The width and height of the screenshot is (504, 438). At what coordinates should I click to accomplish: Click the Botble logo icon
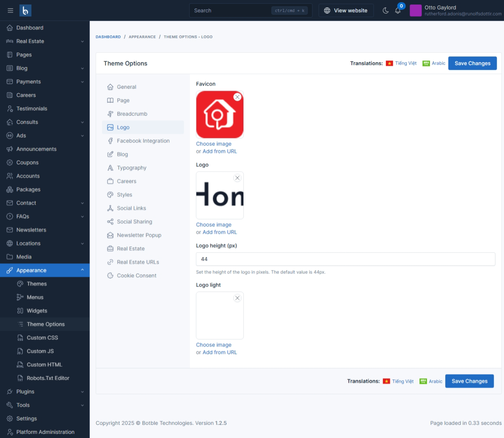point(25,11)
